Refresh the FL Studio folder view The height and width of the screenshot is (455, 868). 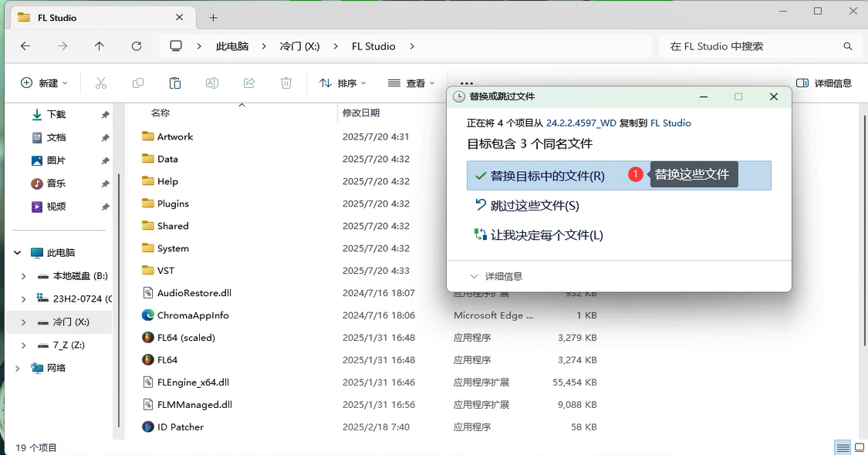click(136, 46)
